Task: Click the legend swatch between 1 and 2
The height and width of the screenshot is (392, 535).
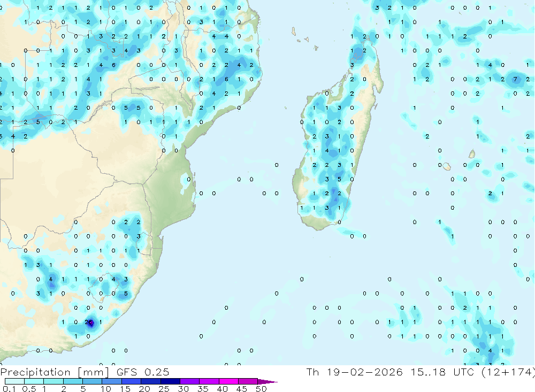Action: pos(53,381)
